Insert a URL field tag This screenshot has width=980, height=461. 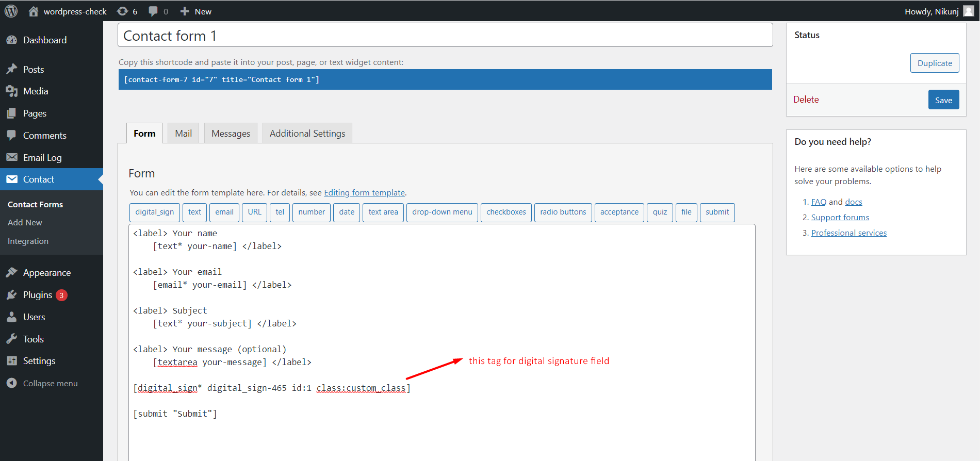[255, 212]
